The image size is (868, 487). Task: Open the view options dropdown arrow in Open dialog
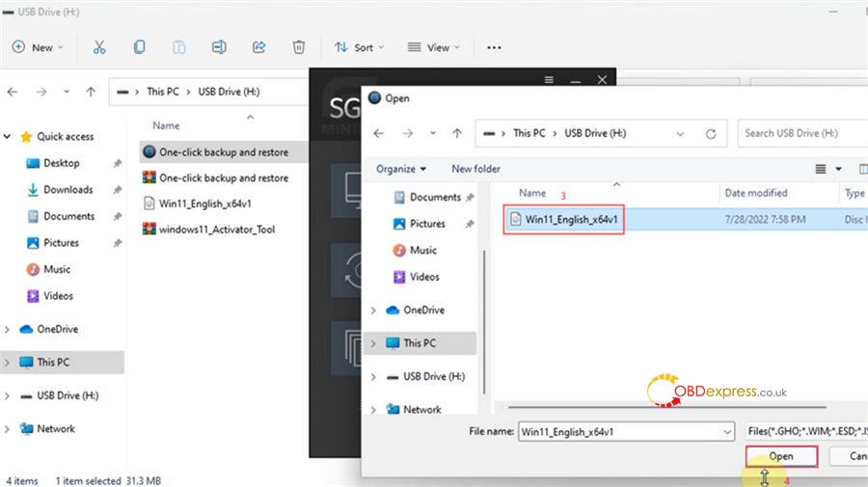(839, 169)
